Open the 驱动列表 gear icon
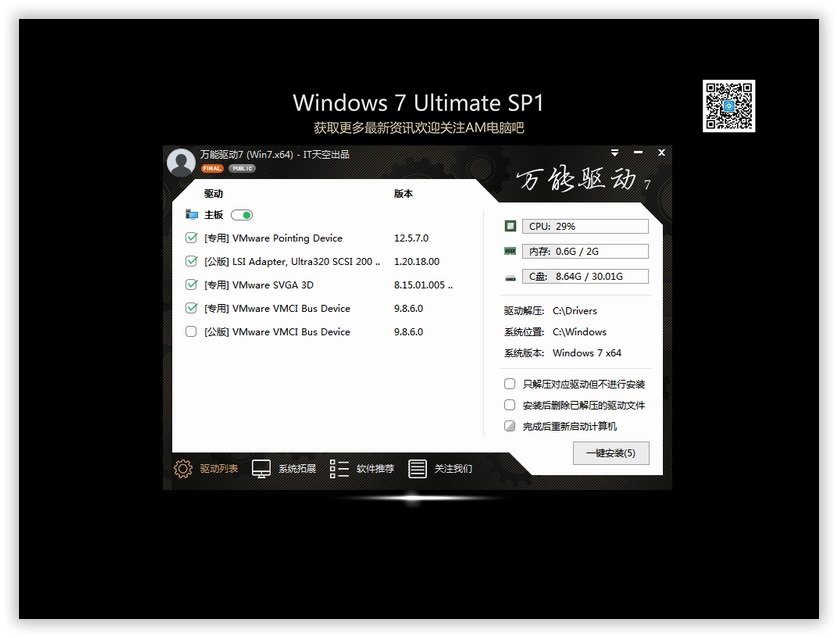The image size is (838, 638). tap(183, 469)
